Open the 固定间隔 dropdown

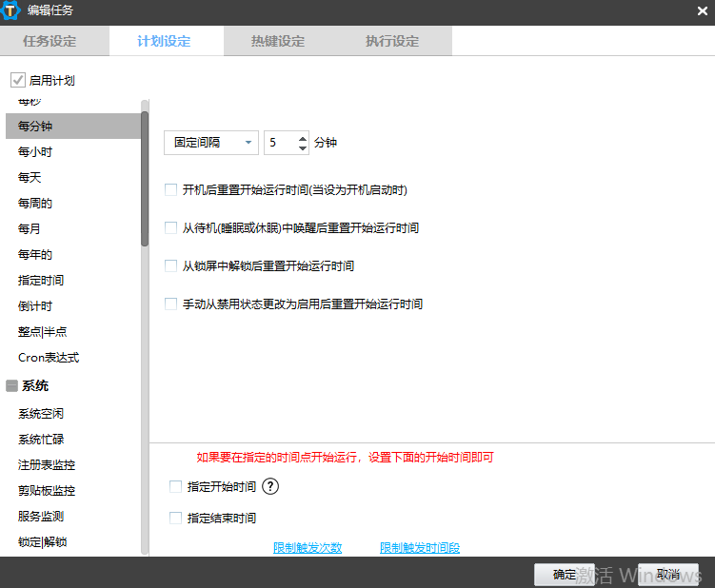[211, 143]
